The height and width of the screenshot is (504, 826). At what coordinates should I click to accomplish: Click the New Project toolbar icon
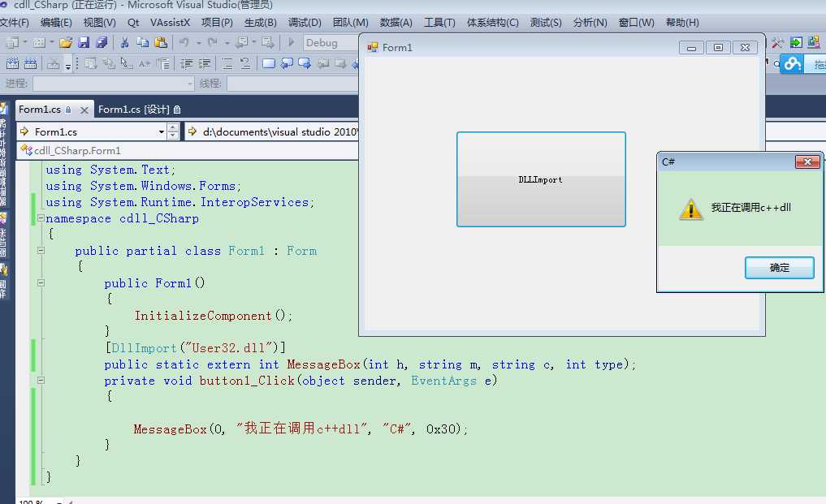(12, 43)
